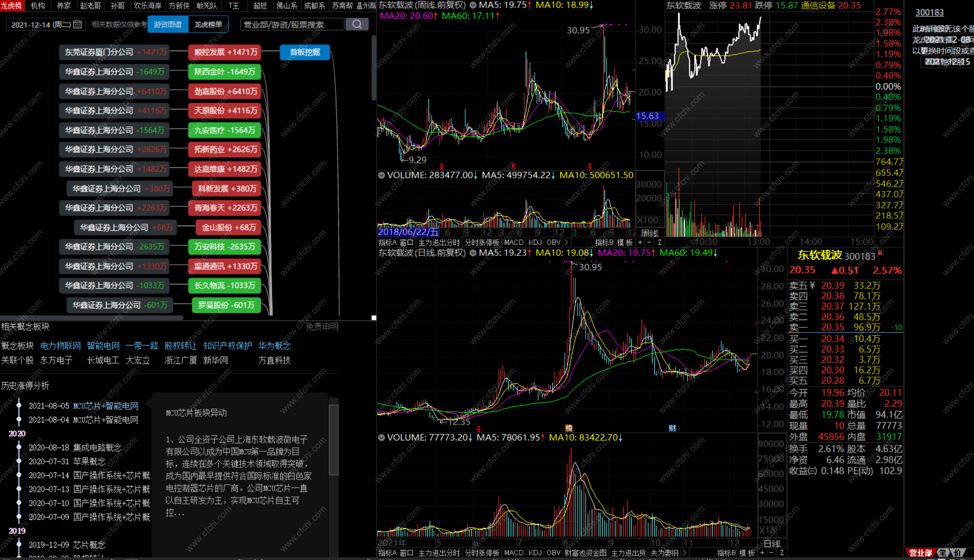
Task: Click the search magnifier icon
Action: (x=357, y=24)
